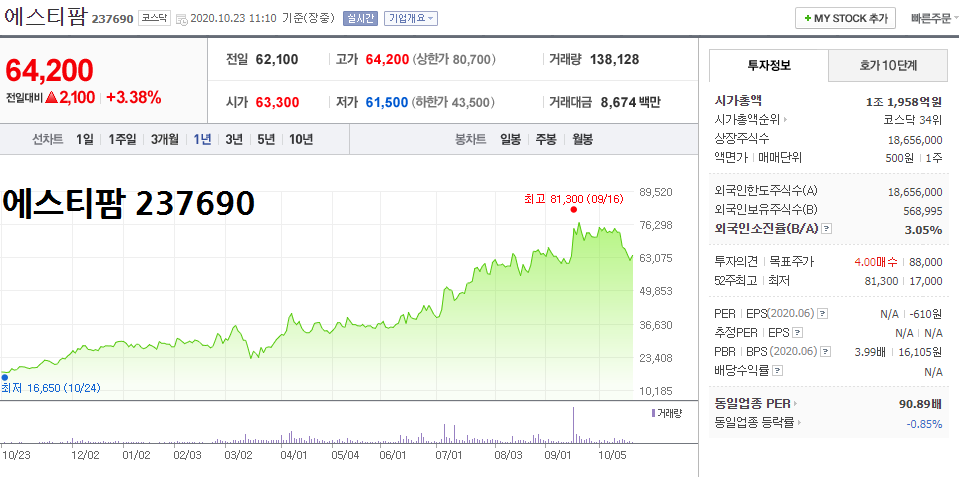
Task: Select the 5년 line chart period
Action: (266, 139)
